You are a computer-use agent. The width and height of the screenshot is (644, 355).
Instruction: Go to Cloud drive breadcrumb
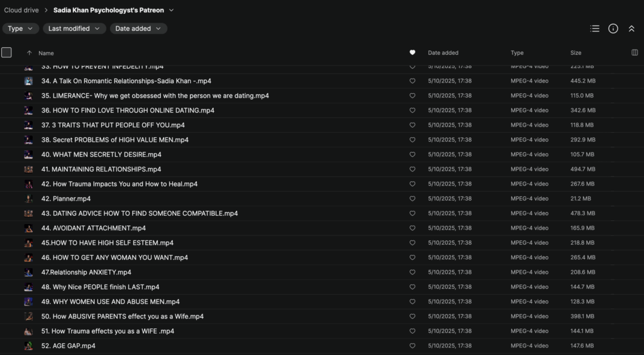pyautogui.click(x=21, y=10)
